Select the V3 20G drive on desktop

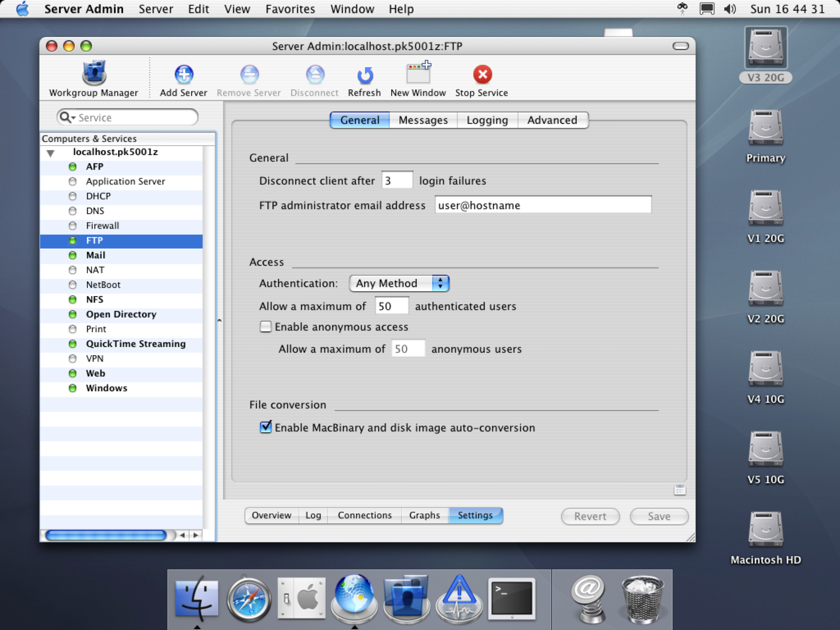tap(765, 55)
